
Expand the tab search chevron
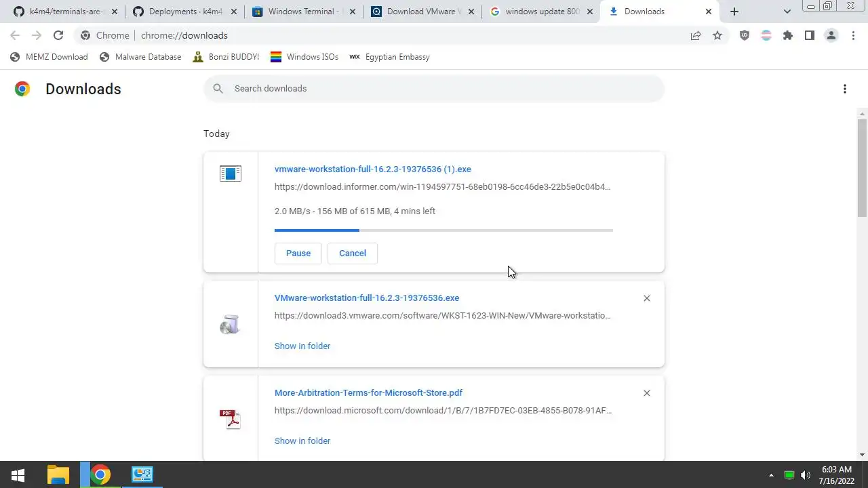(x=787, y=12)
